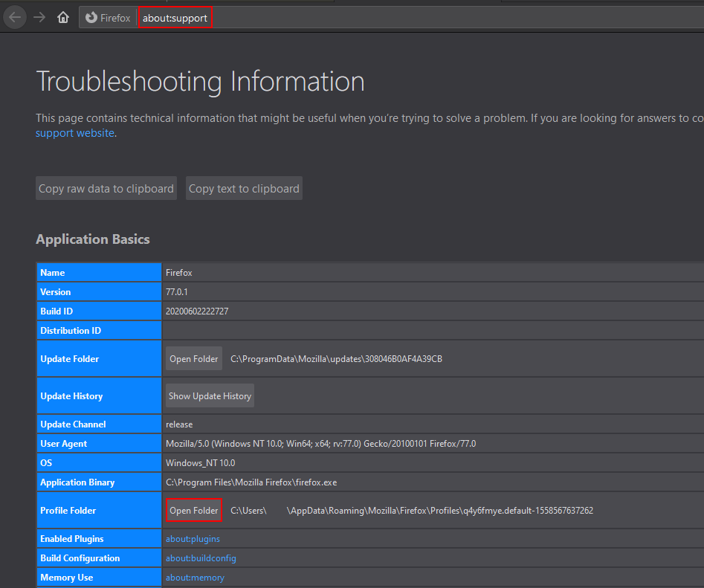704x588 pixels.
Task: Click the Application Binary row header
Action: tap(99, 482)
